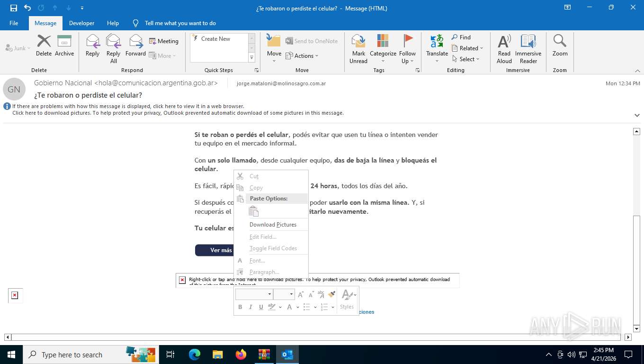Create a Meeting reply
The image size is (644, 364).
pos(164,41)
